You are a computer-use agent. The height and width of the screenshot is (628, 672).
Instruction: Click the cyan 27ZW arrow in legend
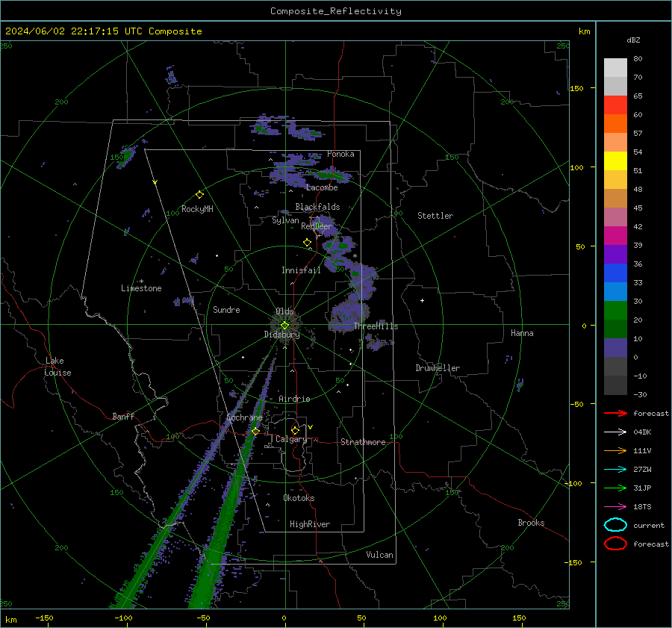[615, 470]
